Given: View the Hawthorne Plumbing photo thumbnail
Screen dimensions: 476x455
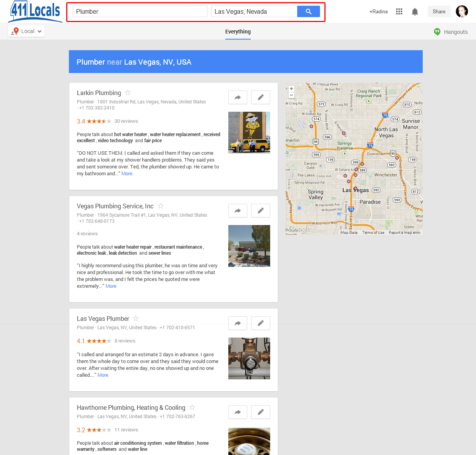Looking at the screenshot, I should coord(249,441).
